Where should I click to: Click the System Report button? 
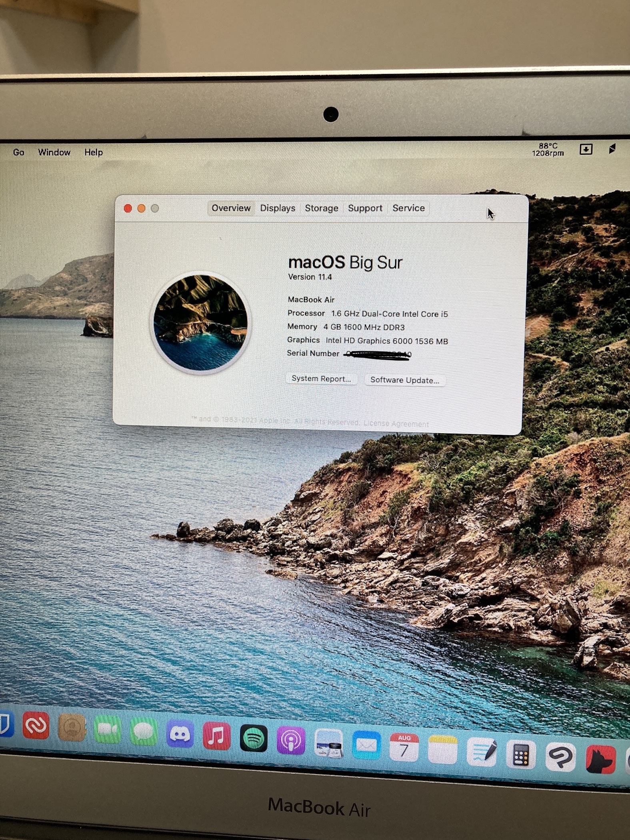click(x=321, y=379)
